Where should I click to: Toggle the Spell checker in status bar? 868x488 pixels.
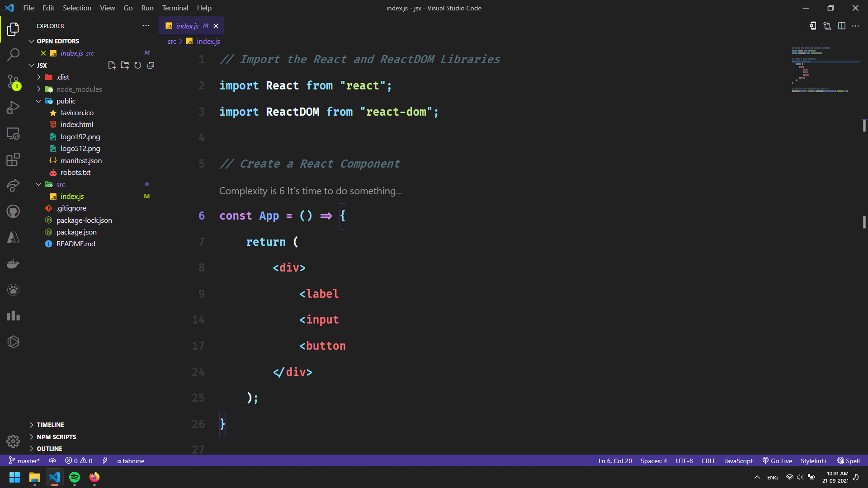click(848, 461)
